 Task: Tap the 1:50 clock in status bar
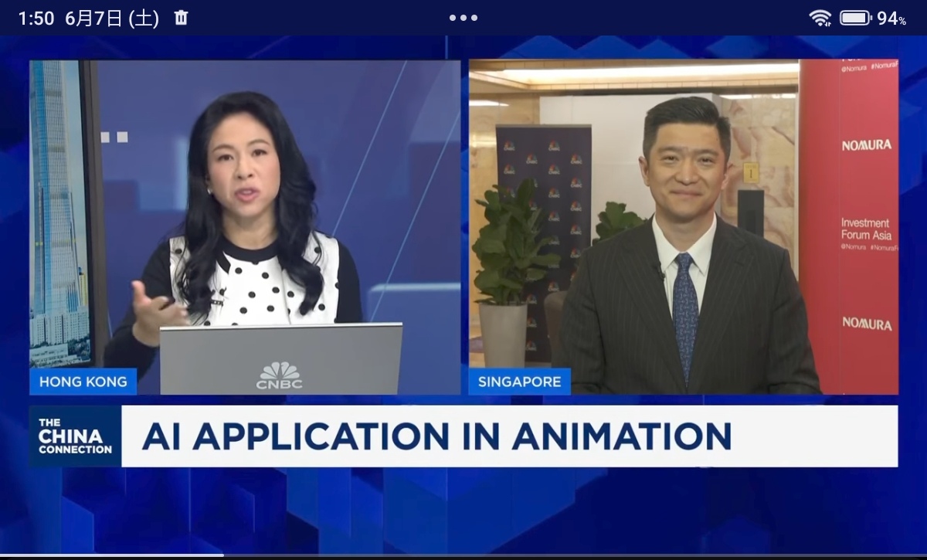click(x=36, y=19)
